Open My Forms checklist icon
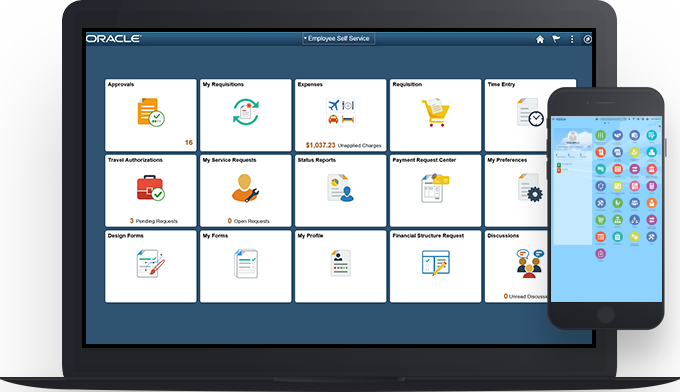The image size is (680, 392). coord(246,263)
